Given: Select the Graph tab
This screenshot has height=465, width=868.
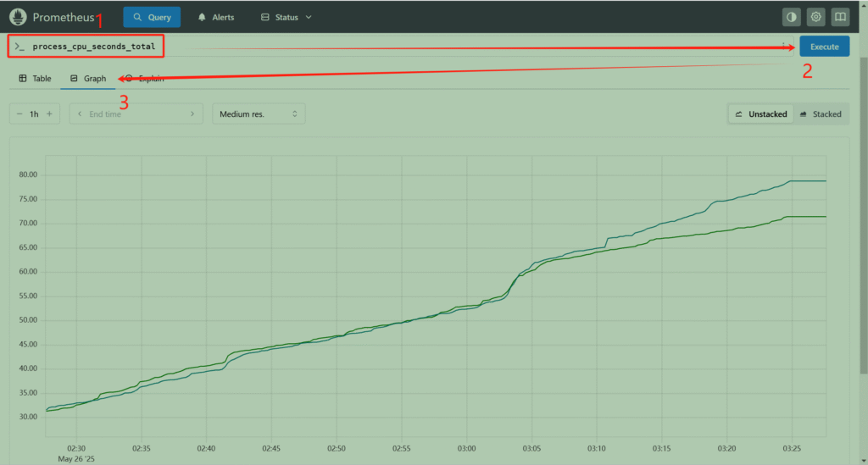Looking at the screenshot, I should 88,78.
